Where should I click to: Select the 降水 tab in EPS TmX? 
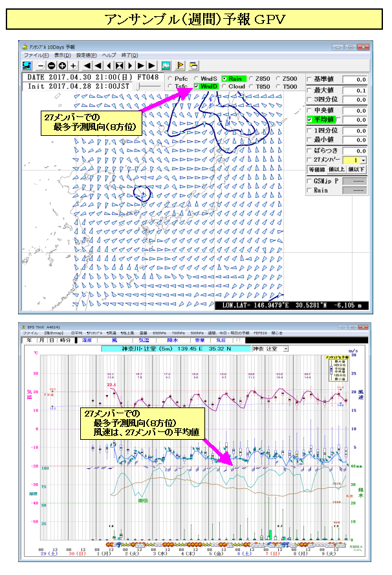point(172,340)
